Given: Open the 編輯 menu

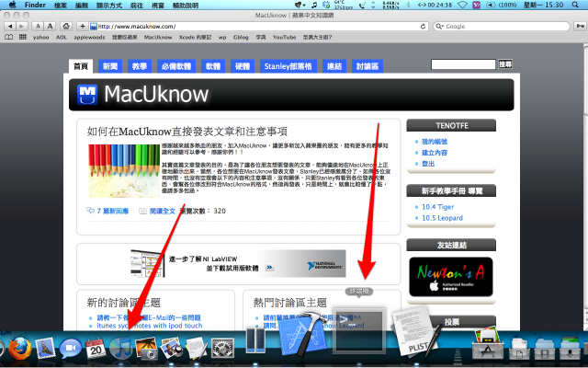Looking at the screenshot, I should point(82,6).
